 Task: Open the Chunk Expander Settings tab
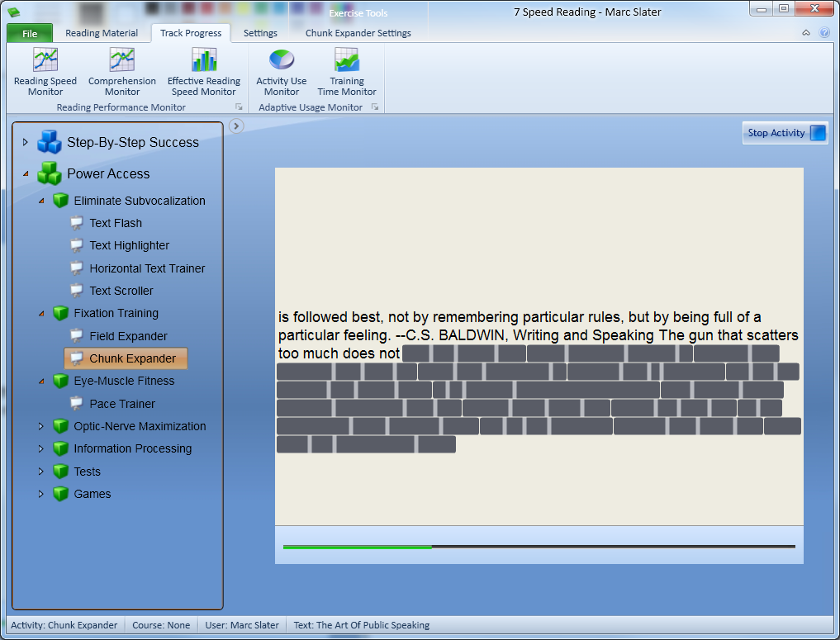tap(358, 33)
